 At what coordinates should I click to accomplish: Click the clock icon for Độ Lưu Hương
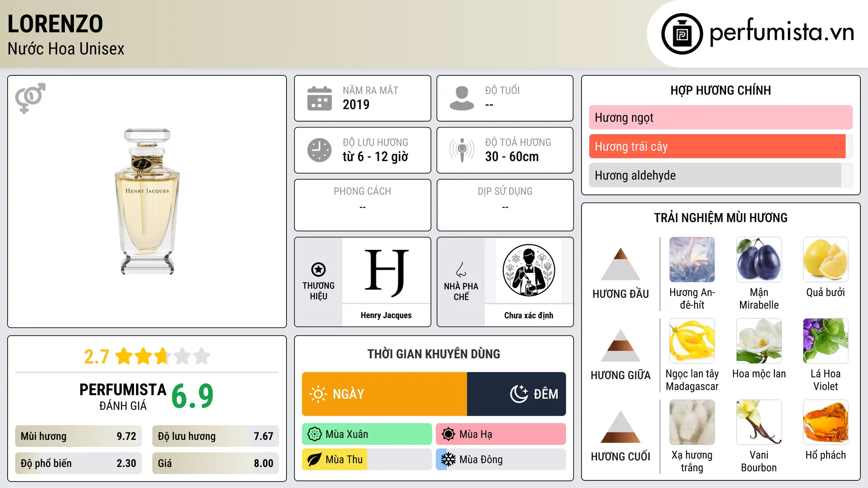coord(320,150)
